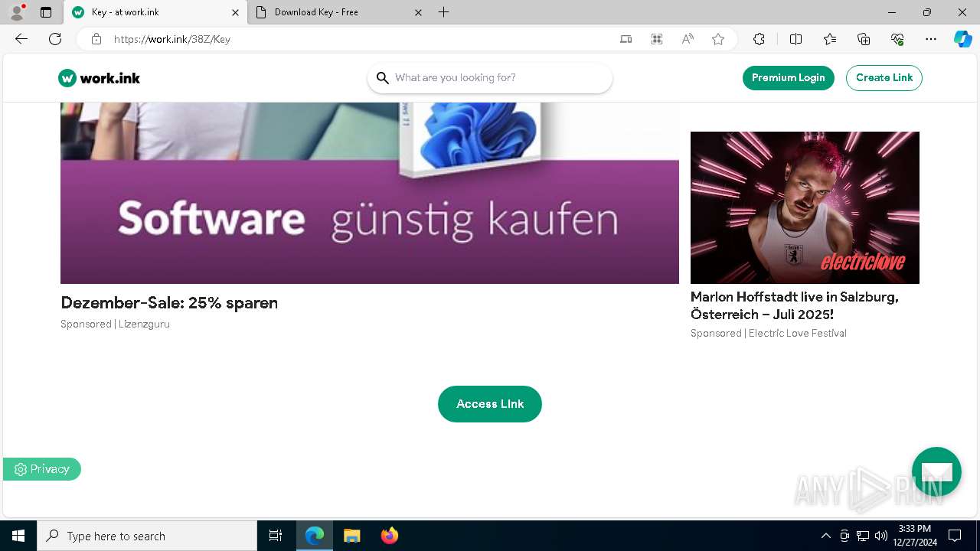Open Task View on the taskbar
This screenshot has height=551, width=980.
276,536
